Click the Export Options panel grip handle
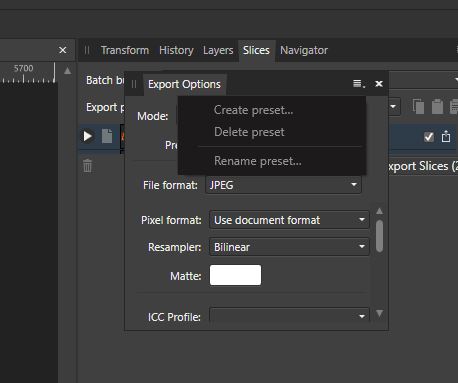The image size is (458, 383). coord(134,84)
